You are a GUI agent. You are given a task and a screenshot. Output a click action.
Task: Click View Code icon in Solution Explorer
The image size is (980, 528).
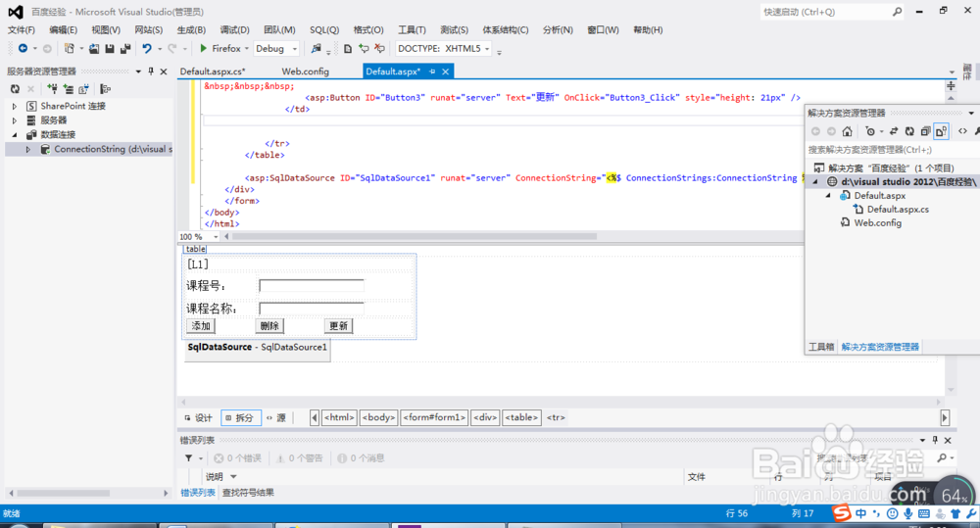click(962, 131)
